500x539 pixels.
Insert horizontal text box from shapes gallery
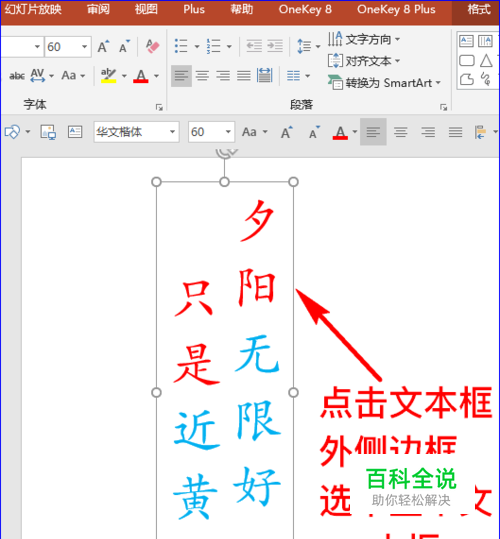[x=466, y=41]
